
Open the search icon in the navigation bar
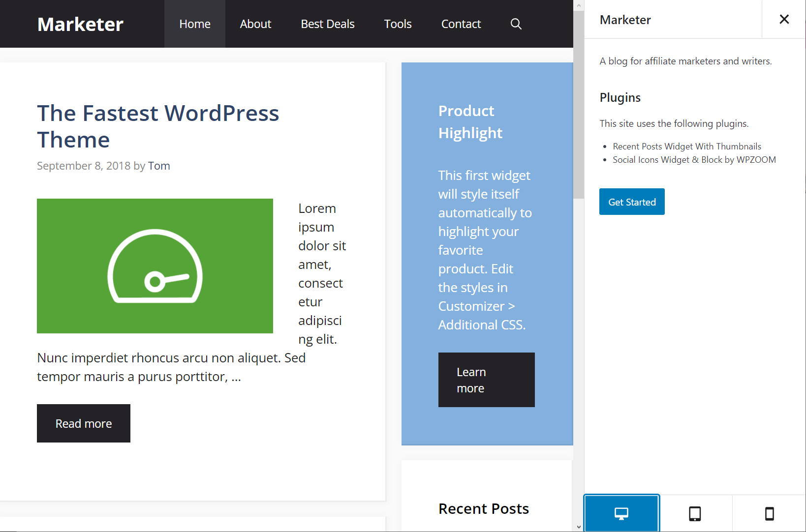[516, 24]
